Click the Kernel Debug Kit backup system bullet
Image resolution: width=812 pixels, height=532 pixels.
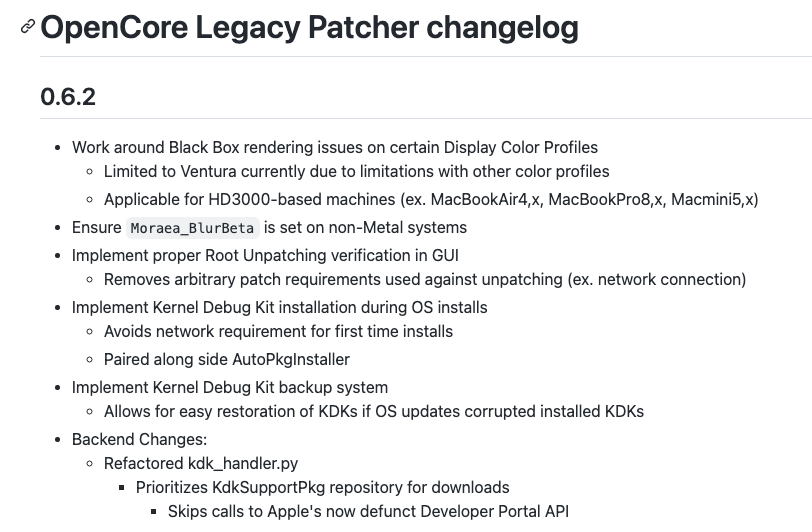(230, 387)
